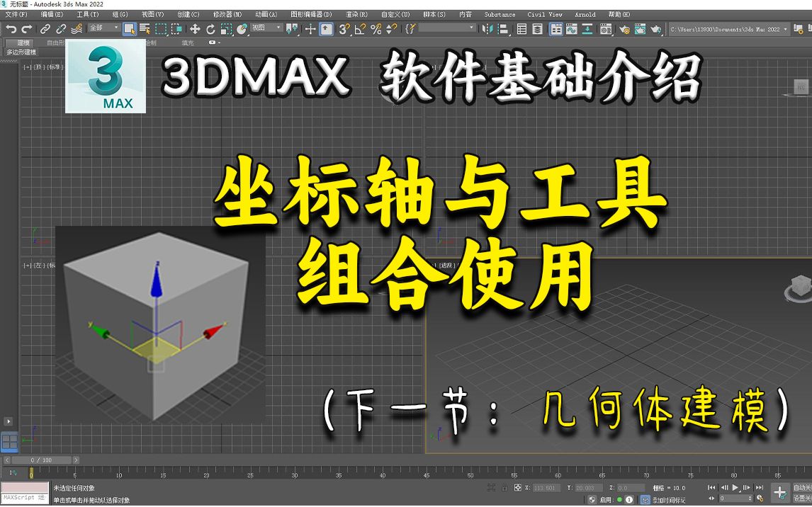Click the Render Production teapot icon
The image size is (812, 507).
coord(655,28)
